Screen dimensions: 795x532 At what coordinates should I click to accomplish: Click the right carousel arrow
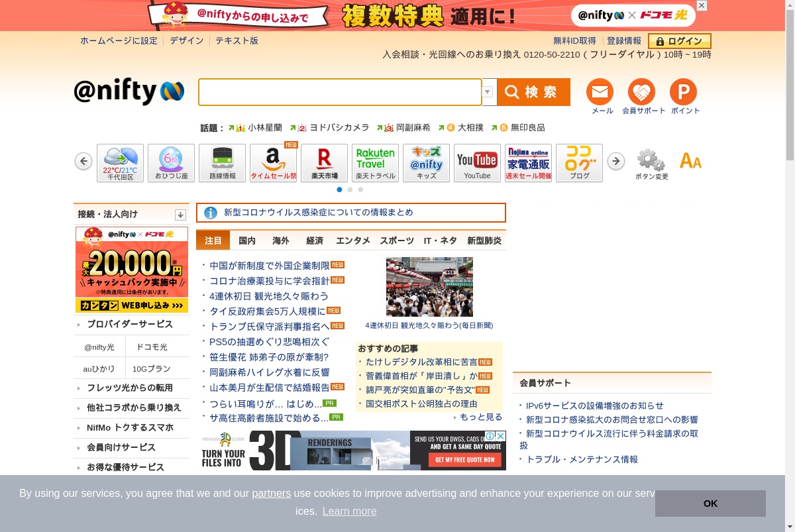point(616,161)
